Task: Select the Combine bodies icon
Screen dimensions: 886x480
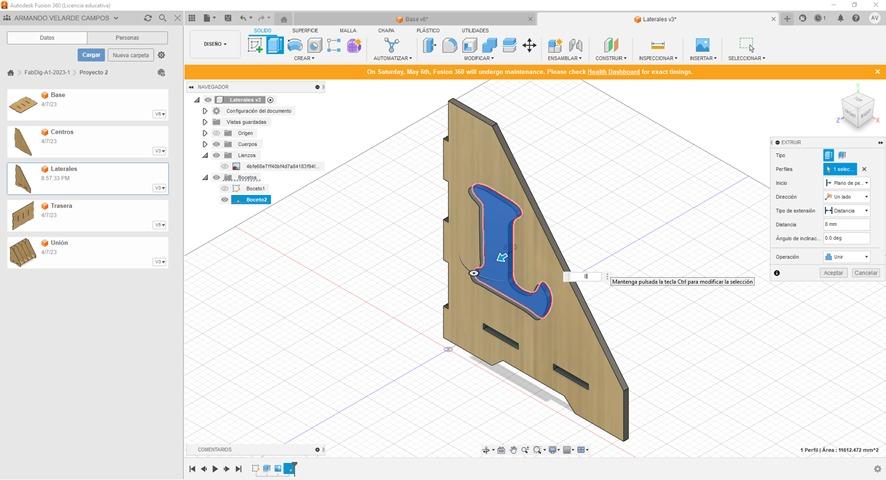Action: [x=489, y=45]
